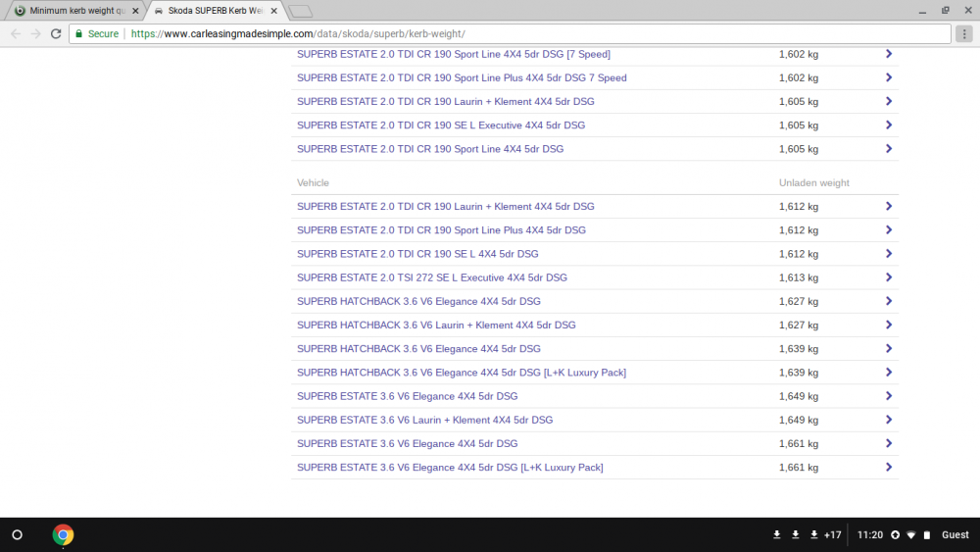Open 1,612 kg Sport Line Plus link
This screenshot has width=980, height=552.
tap(441, 230)
